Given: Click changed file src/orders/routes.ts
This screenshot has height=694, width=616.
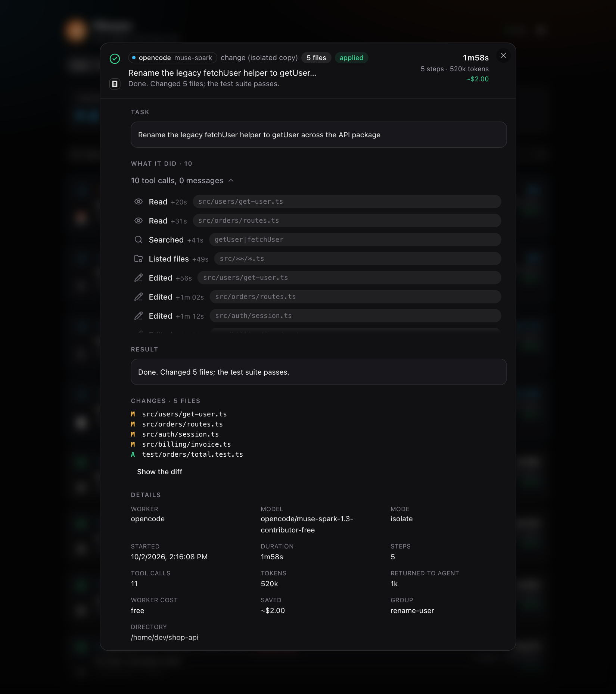Looking at the screenshot, I should [182, 424].
